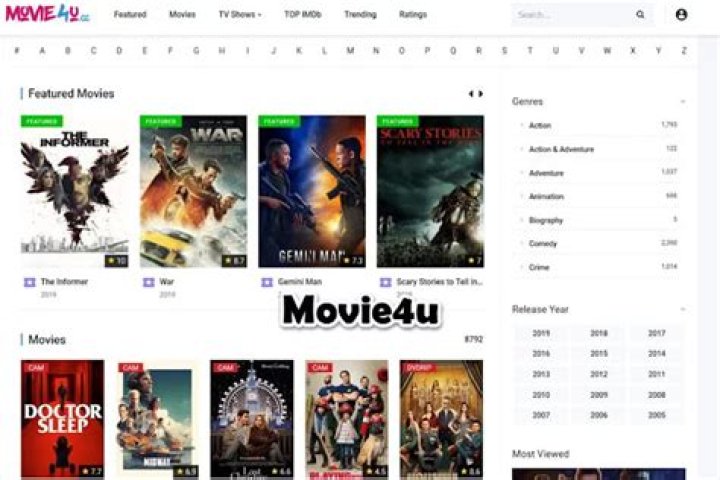Viewport: 720px width, 480px height.
Task: Filter by release year 2018
Action: pos(599,333)
